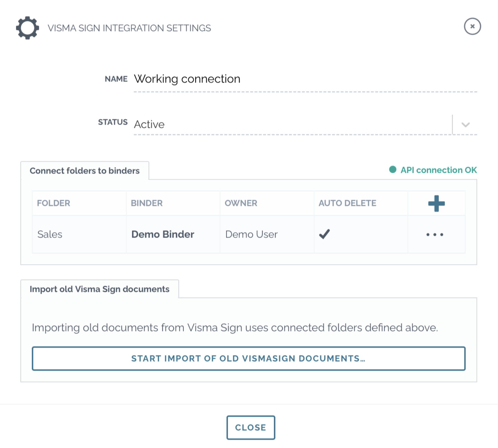Image resolution: width=498 pixels, height=448 pixels.
Task: Click the green API status dot
Action: coord(393,169)
